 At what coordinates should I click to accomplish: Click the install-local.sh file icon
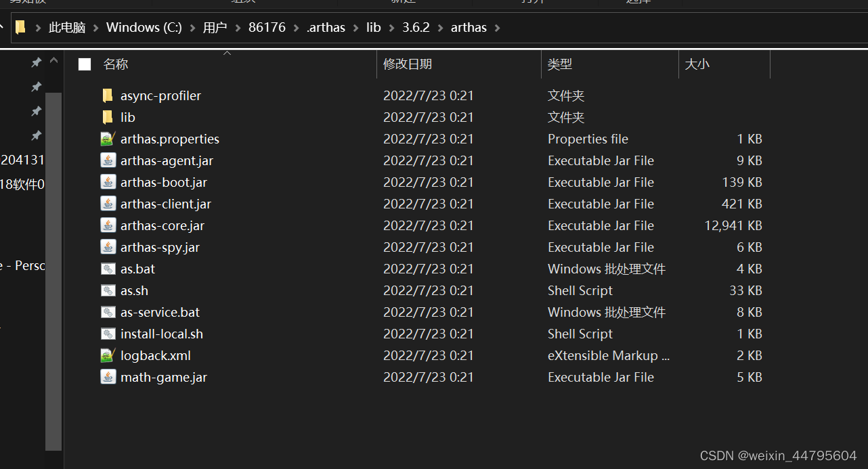tap(108, 334)
